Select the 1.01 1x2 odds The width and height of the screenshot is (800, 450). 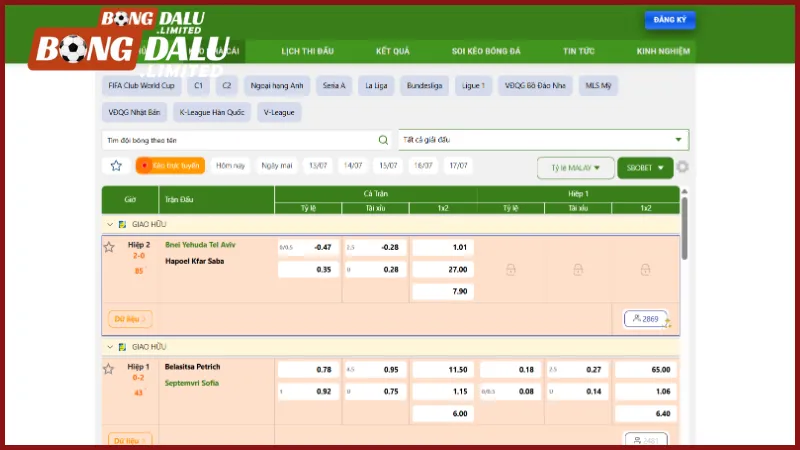[443, 247]
